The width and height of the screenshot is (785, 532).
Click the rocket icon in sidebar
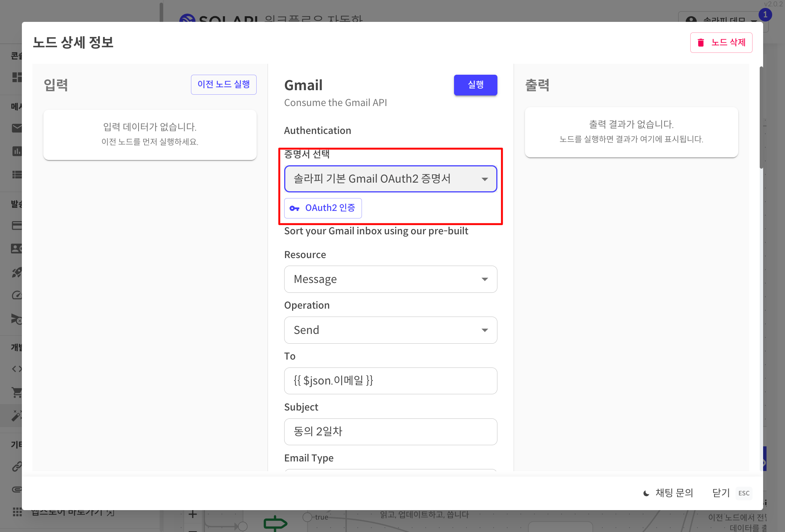[x=17, y=272]
